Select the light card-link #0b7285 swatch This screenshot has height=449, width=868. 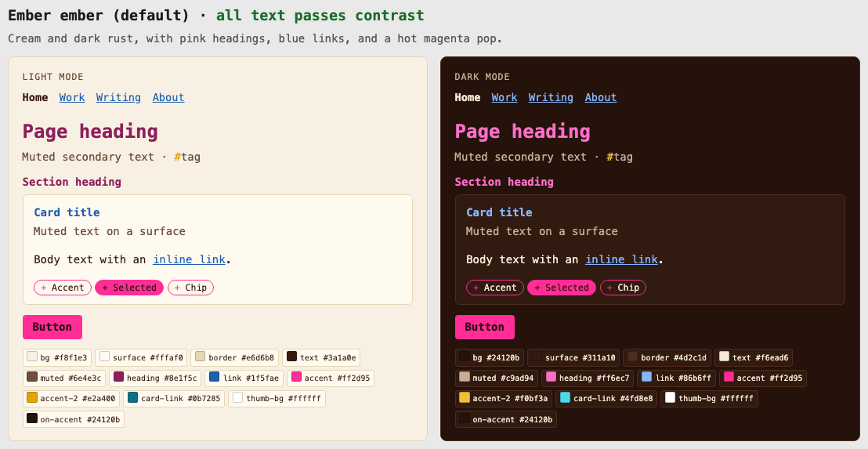coord(174,399)
